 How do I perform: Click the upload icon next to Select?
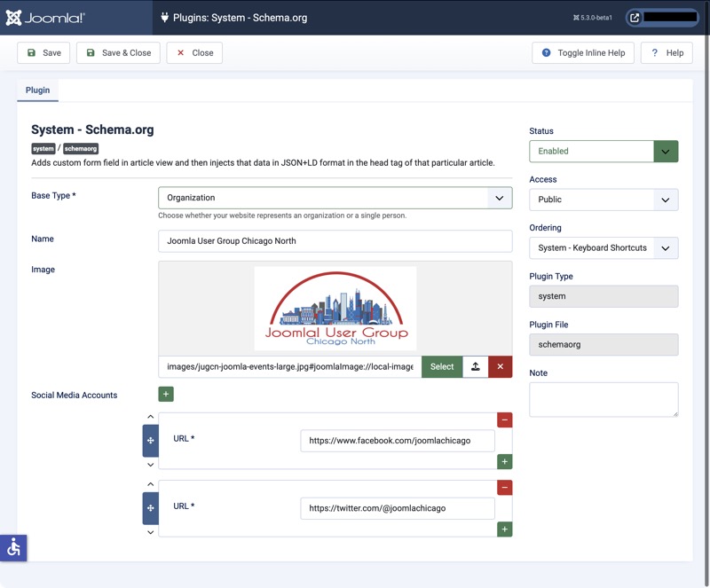(476, 366)
